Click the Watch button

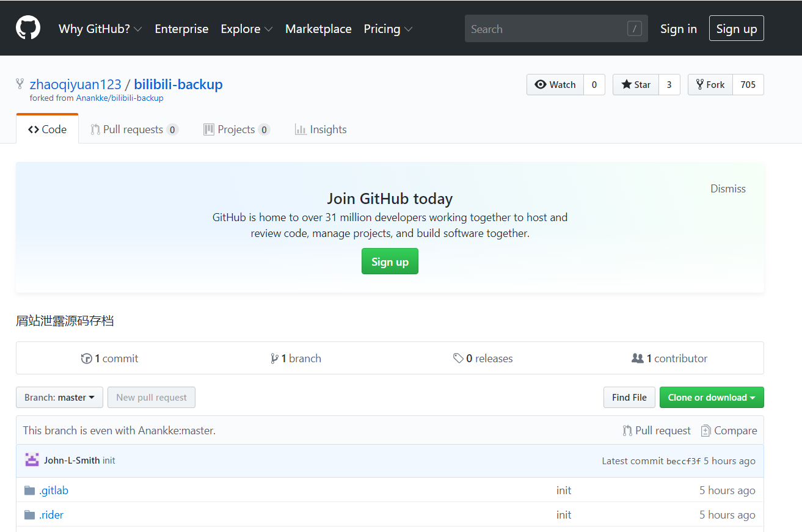tap(555, 85)
